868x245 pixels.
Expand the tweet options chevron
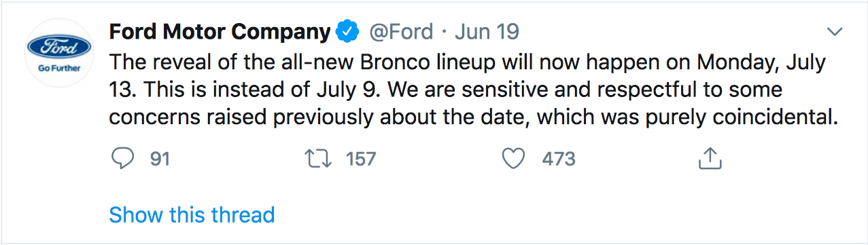(833, 32)
